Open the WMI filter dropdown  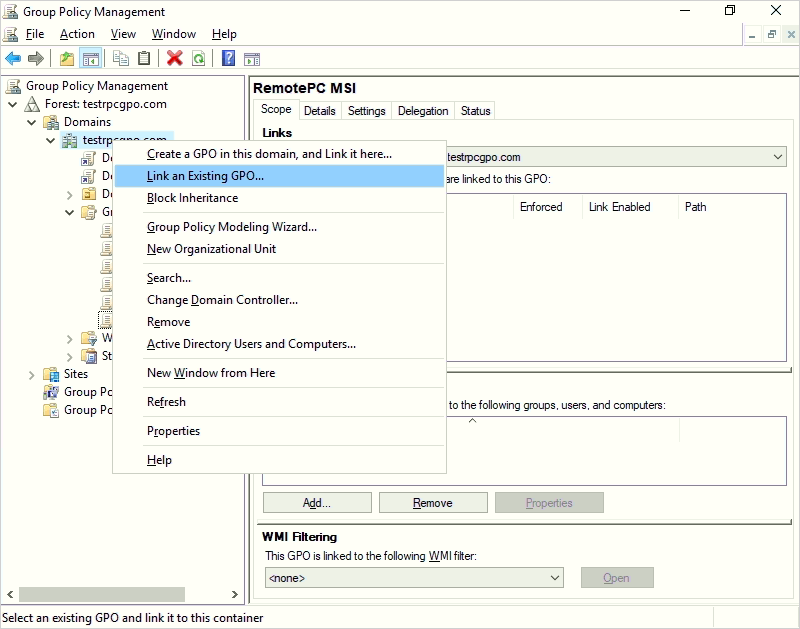pyautogui.click(x=556, y=578)
